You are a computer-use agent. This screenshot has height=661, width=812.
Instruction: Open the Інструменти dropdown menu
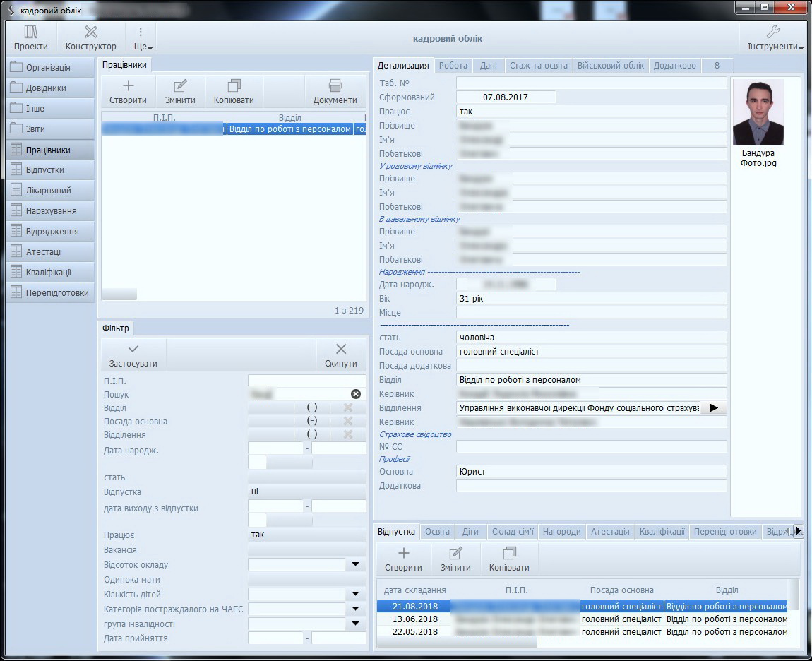pos(774,38)
